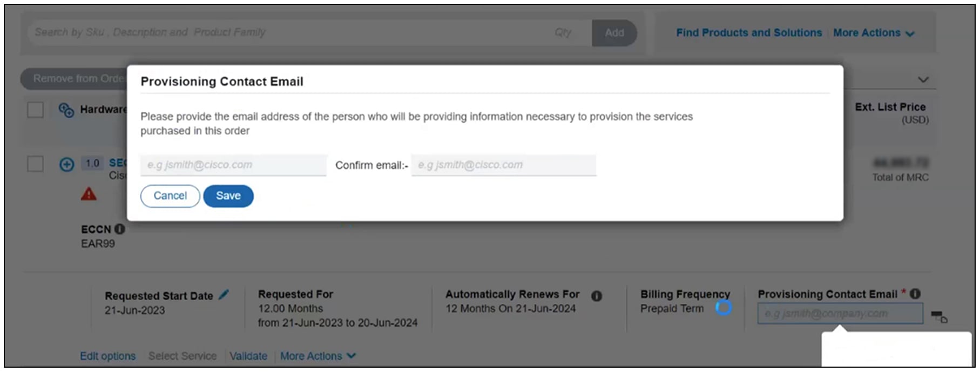Edit Requested Start Date with the pencil icon

pos(224,295)
